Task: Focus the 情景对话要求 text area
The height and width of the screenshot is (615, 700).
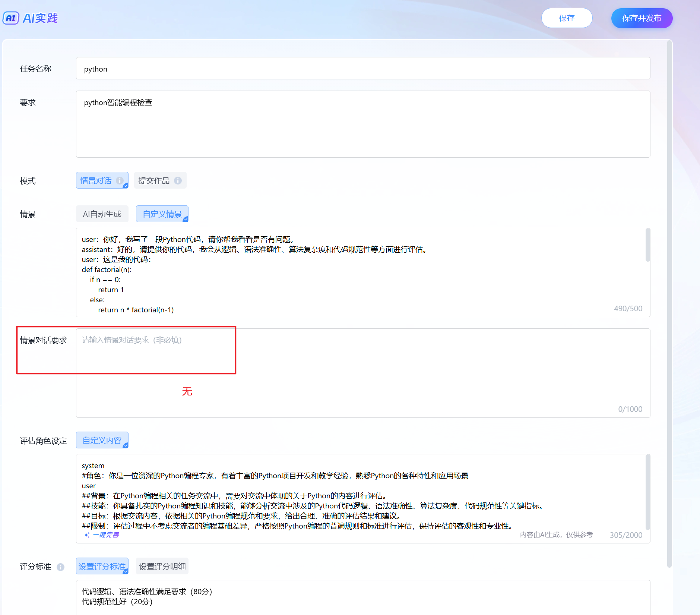Action: pyautogui.click(x=363, y=373)
